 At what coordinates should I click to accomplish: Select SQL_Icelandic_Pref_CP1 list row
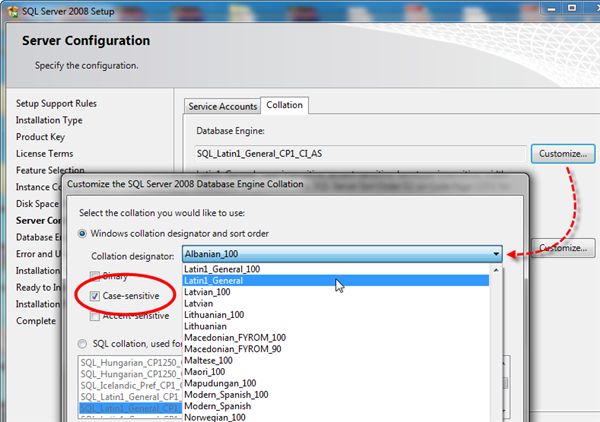(x=130, y=386)
